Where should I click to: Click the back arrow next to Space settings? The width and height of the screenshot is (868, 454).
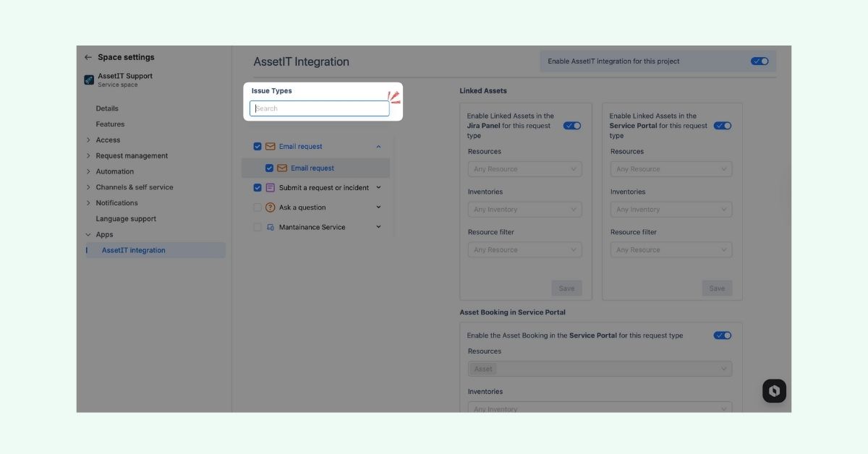click(x=88, y=56)
